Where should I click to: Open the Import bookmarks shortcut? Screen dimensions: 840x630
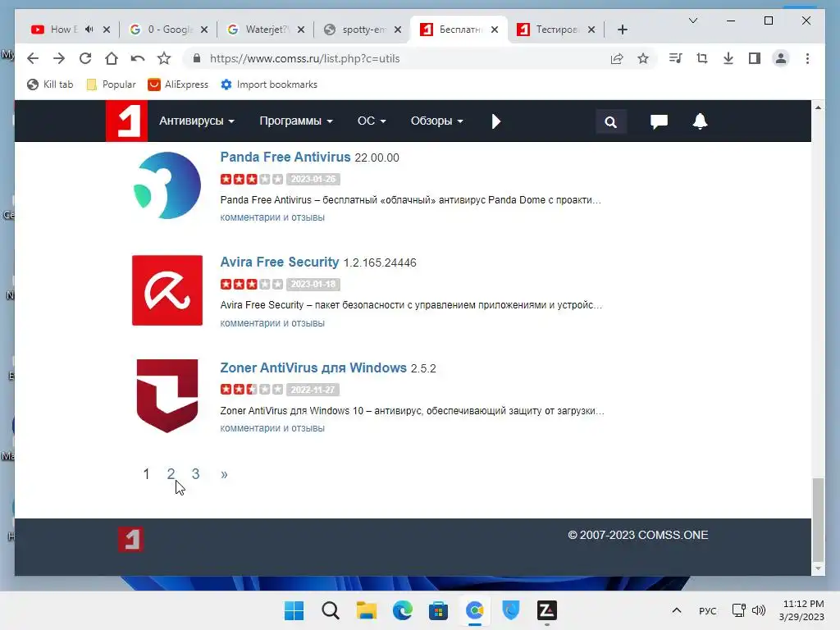pyautogui.click(x=269, y=84)
